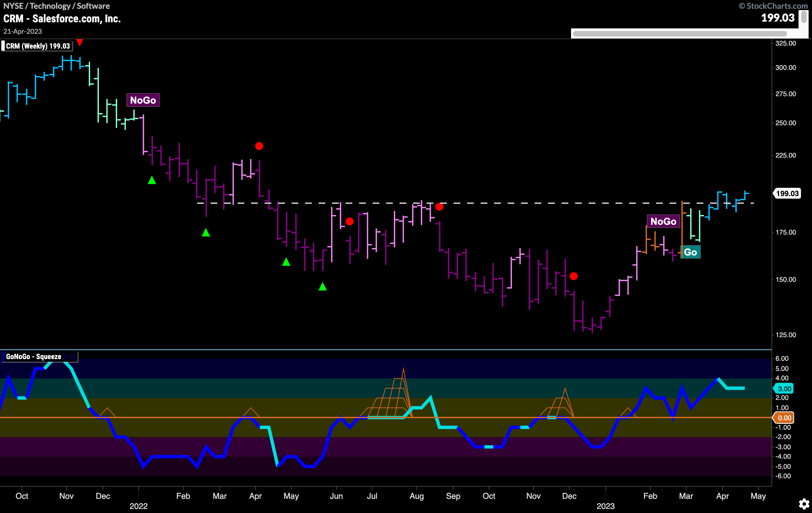Click the 2022 year label on time axis
The image size is (812, 513).
click(138, 506)
